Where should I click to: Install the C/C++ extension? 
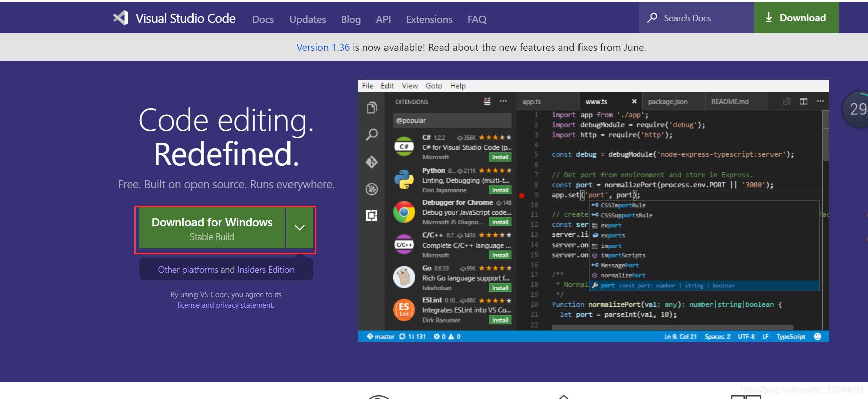coord(500,255)
